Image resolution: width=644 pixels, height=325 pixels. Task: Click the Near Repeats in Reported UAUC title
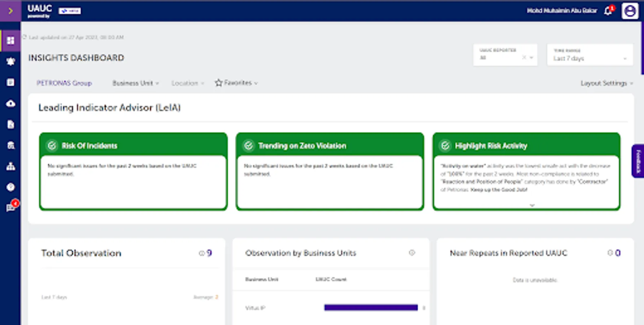click(508, 253)
